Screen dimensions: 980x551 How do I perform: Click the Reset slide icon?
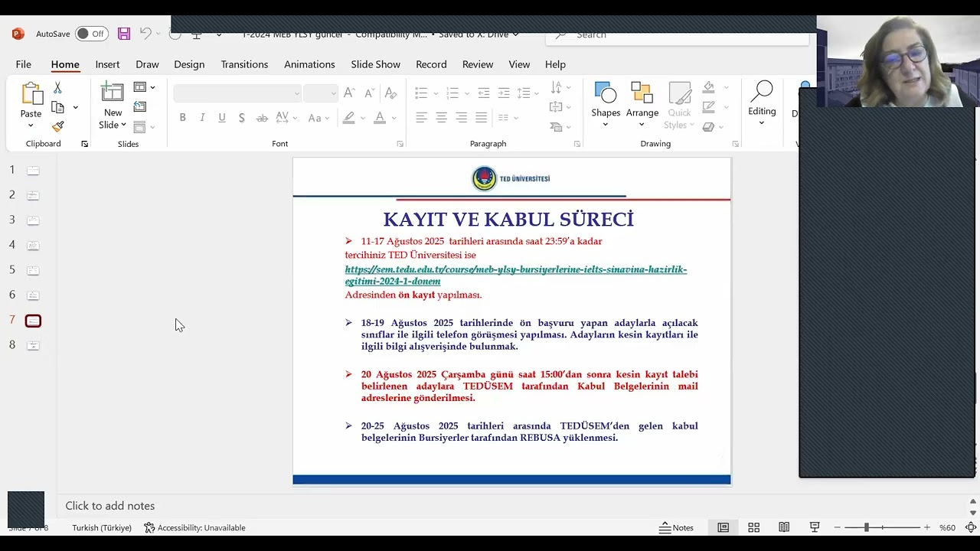click(x=139, y=107)
